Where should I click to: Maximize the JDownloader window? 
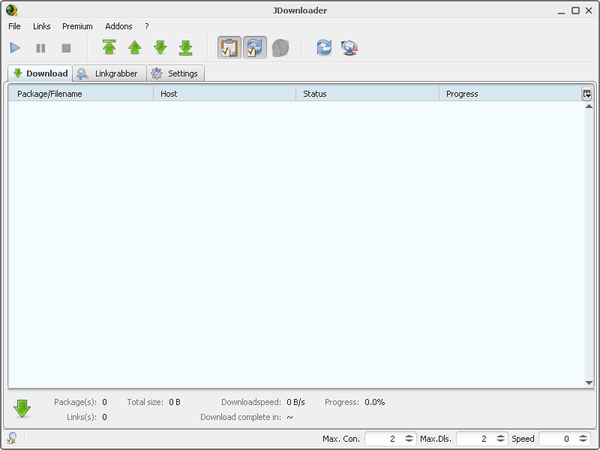[x=576, y=11]
